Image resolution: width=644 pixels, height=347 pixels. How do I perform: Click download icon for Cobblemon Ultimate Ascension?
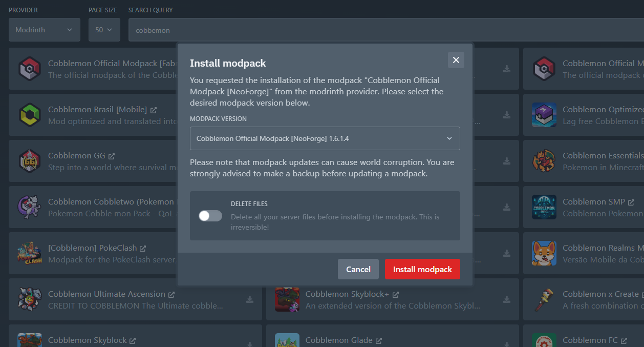point(250,299)
